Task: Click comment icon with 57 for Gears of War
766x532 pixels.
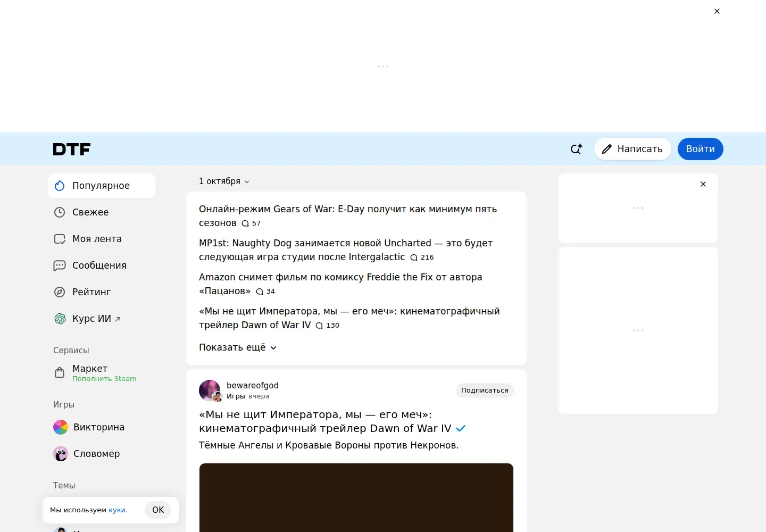Action: click(245, 223)
